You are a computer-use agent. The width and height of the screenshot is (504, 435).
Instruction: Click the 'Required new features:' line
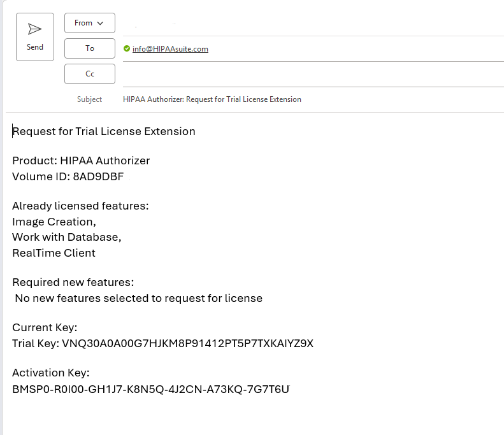[73, 282]
